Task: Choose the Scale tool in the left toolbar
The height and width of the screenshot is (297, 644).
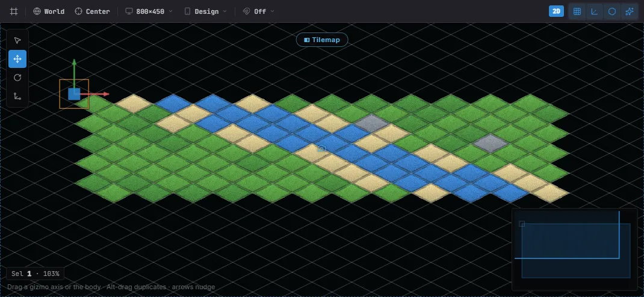Action: click(17, 96)
